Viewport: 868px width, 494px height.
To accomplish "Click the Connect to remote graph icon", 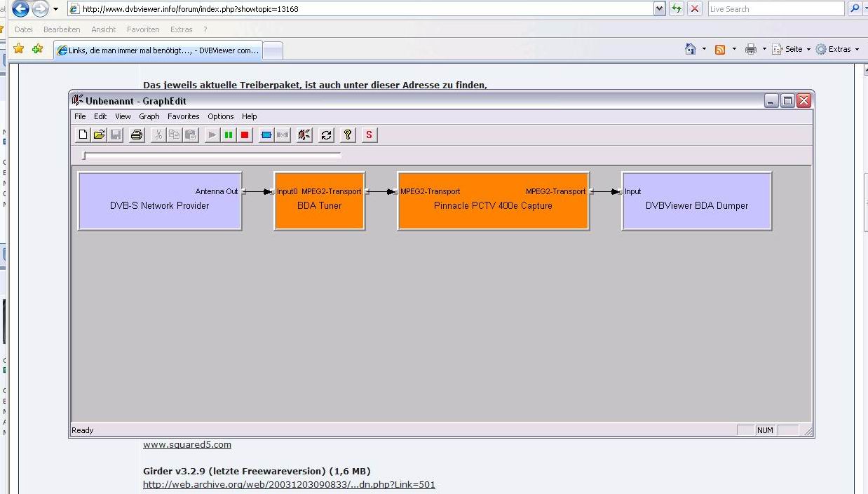I will coord(304,135).
